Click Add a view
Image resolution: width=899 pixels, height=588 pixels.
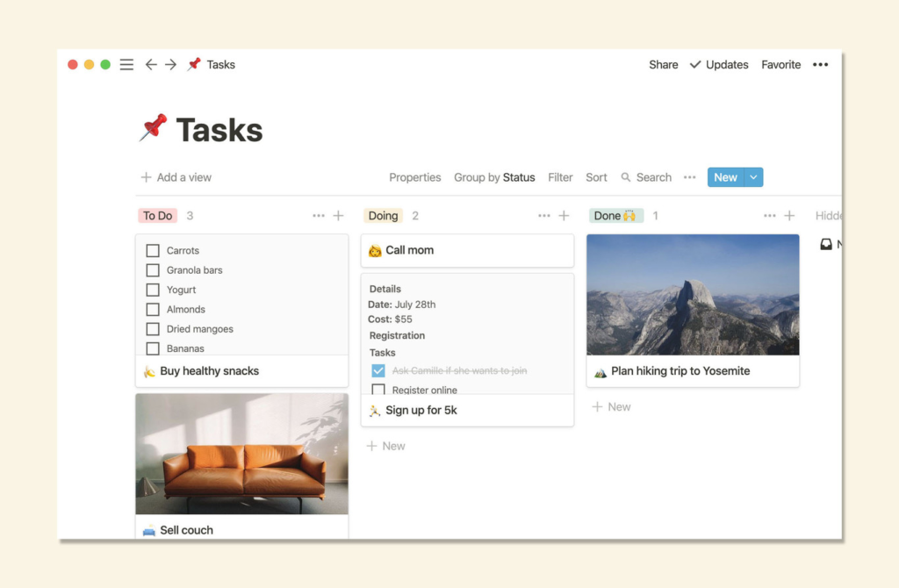[x=176, y=177]
